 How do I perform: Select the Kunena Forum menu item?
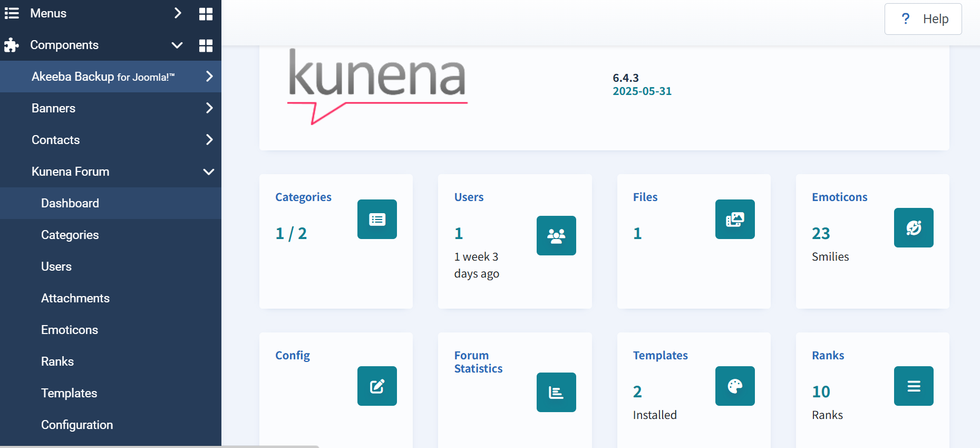pos(111,171)
